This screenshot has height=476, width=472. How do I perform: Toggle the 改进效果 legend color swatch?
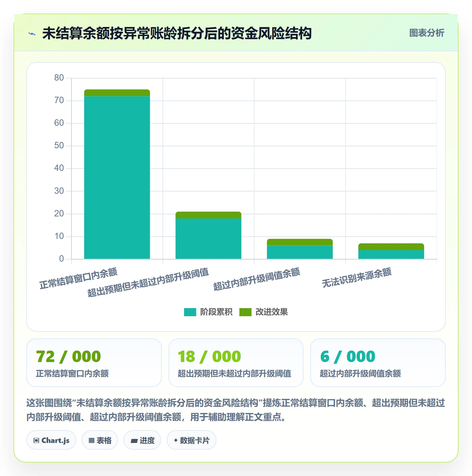[x=245, y=312]
